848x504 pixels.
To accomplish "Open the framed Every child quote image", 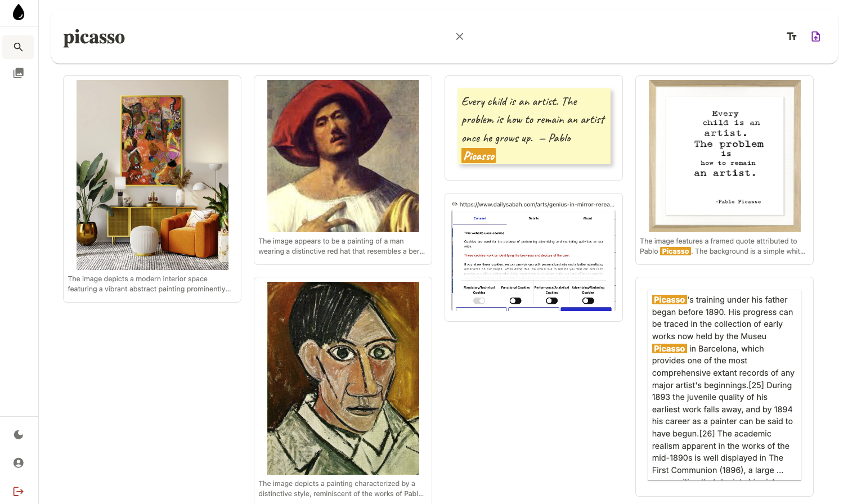I will [x=725, y=156].
